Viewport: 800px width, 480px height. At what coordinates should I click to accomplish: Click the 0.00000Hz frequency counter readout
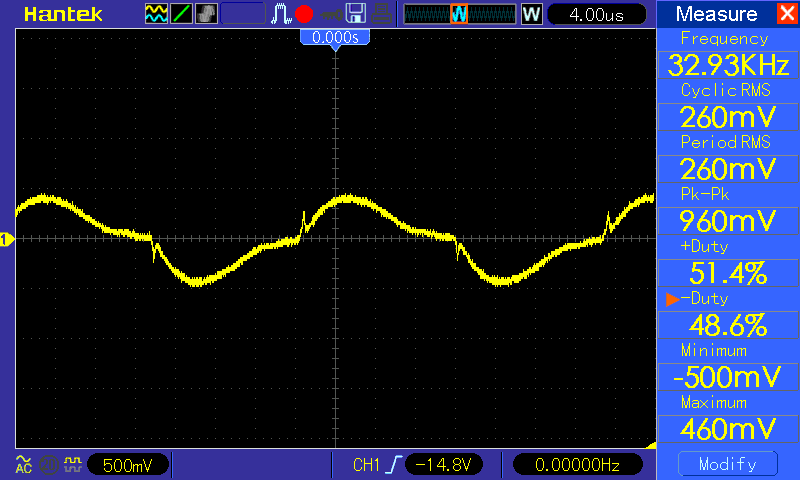click(x=577, y=465)
